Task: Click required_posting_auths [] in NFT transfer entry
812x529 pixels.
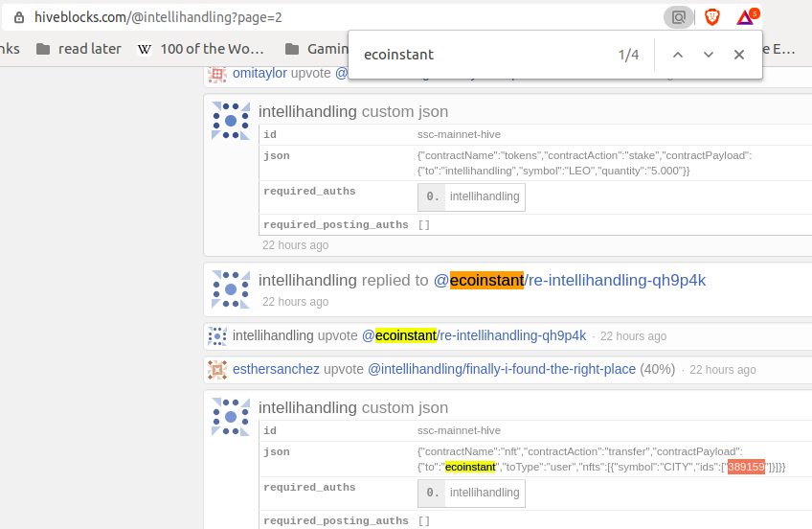Action: click(424, 520)
